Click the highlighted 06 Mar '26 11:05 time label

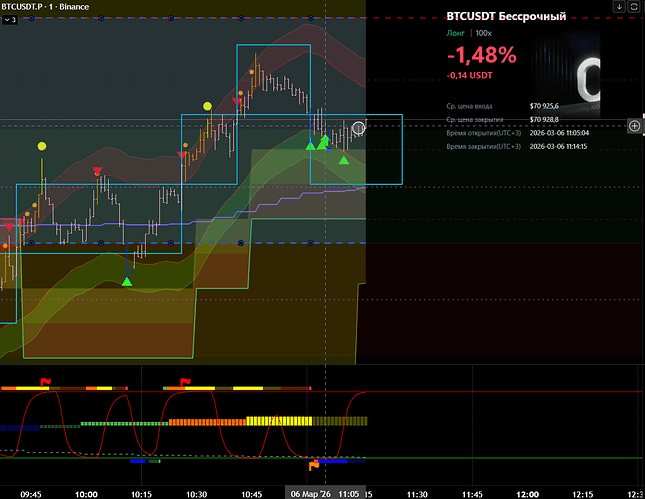tap(324, 493)
